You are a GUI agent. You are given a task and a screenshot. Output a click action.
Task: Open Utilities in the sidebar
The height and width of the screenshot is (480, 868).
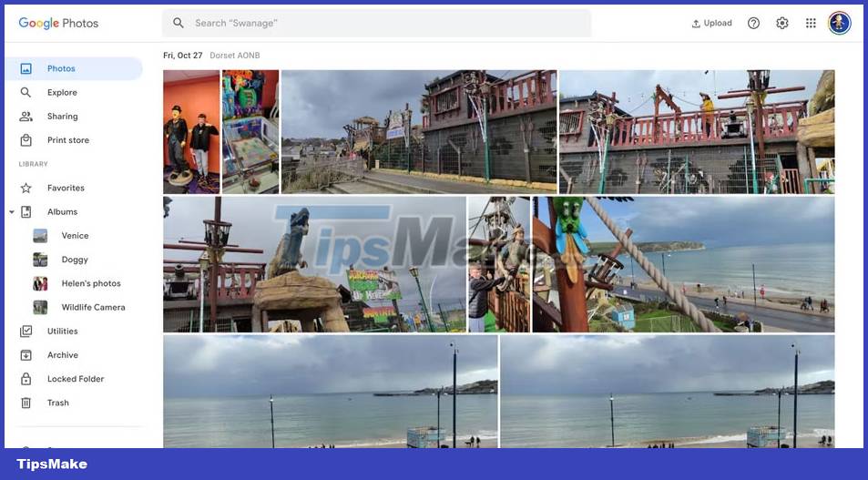62,331
